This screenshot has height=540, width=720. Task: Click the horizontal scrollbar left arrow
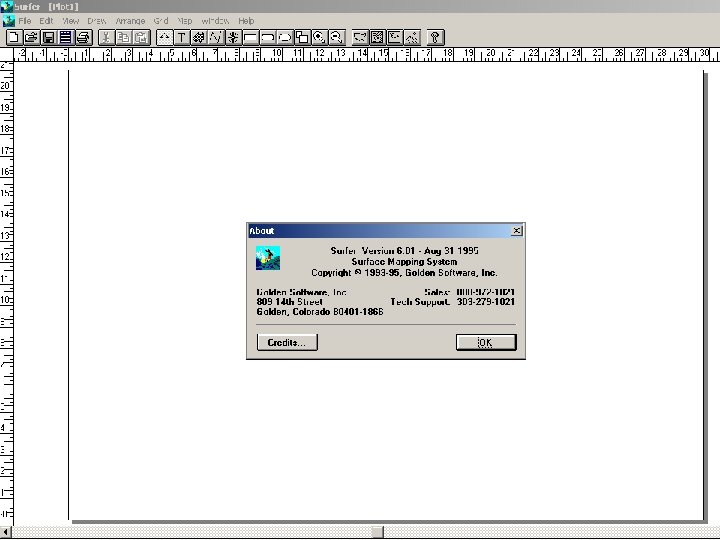click(x=6, y=532)
